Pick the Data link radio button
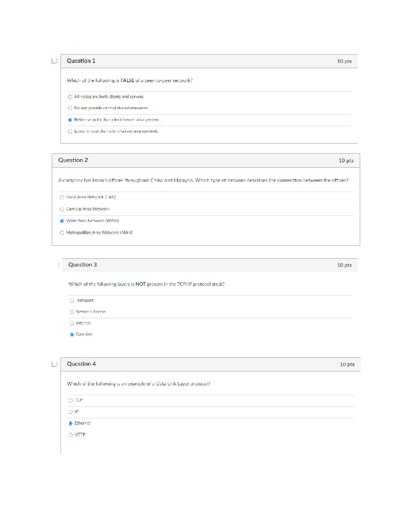 tap(72, 334)
